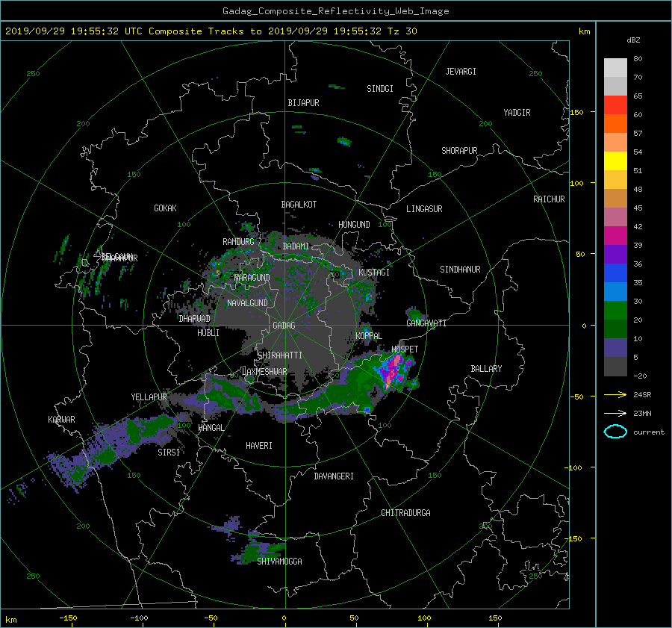Click the GOKAK city label
The width and height of the screenshot is (672, 628).
coord(166,208)
